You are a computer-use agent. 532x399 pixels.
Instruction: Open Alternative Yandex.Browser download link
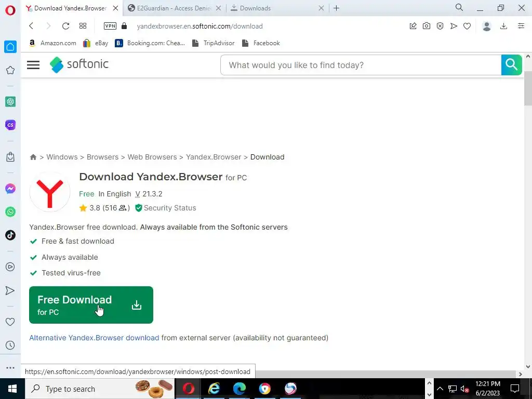tap(94, 338)
